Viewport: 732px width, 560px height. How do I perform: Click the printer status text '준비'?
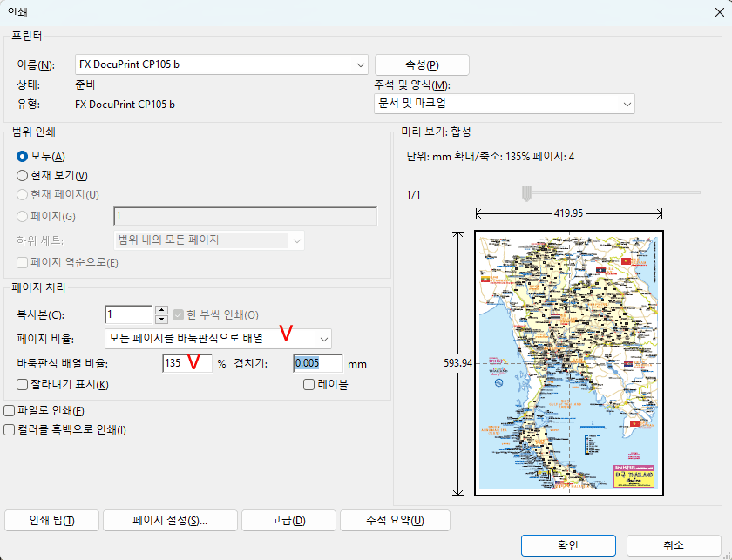(85, 85)
